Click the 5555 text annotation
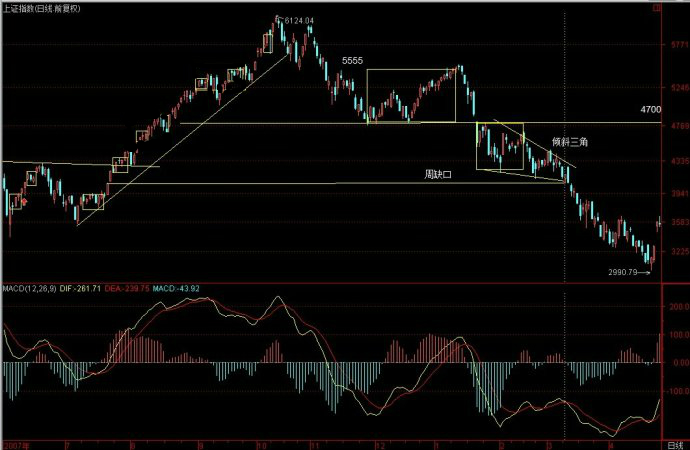The image size is (690, 450). click(x=352, y=61)
